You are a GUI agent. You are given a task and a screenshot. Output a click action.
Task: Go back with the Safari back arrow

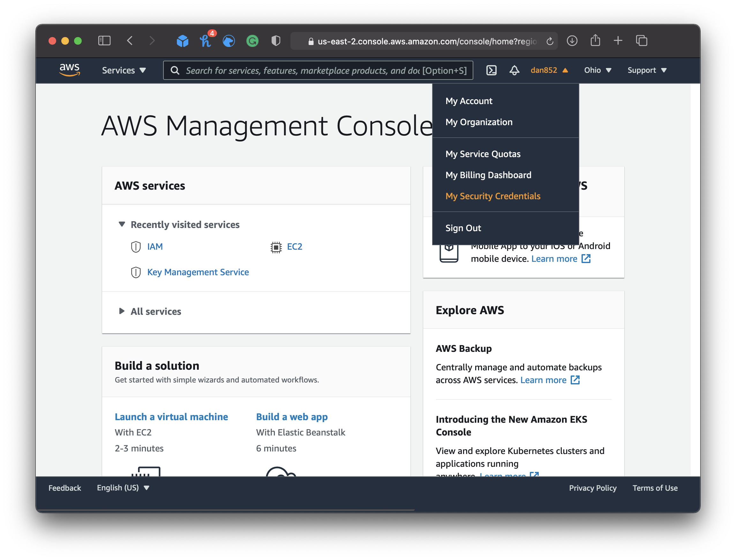point(130,41)
